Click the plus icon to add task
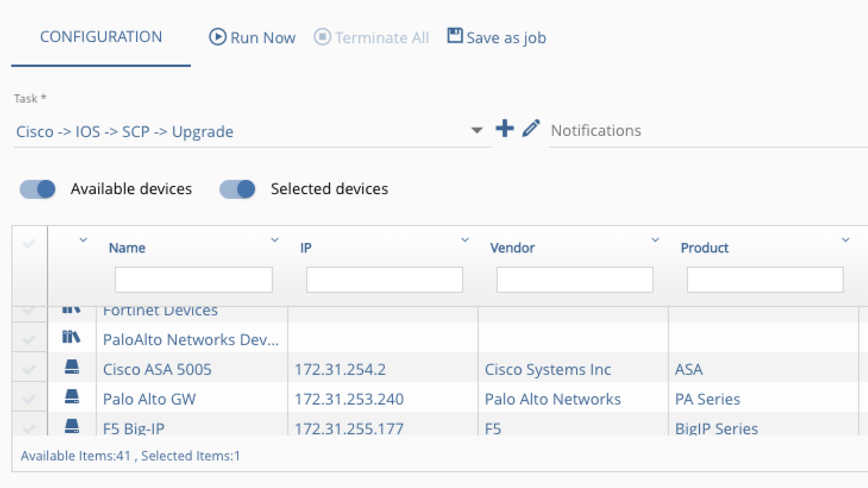This screenshot has width=868, height=488. (505, 129)
